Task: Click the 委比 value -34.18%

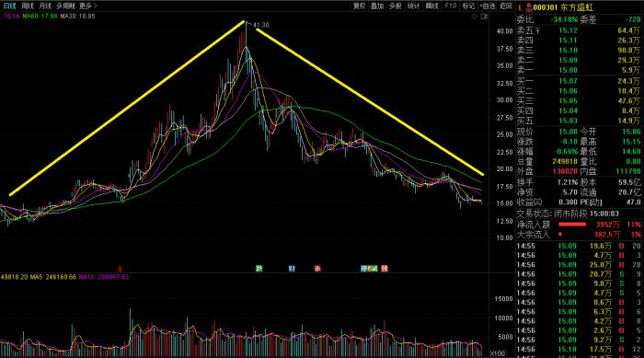Action: 564,19
